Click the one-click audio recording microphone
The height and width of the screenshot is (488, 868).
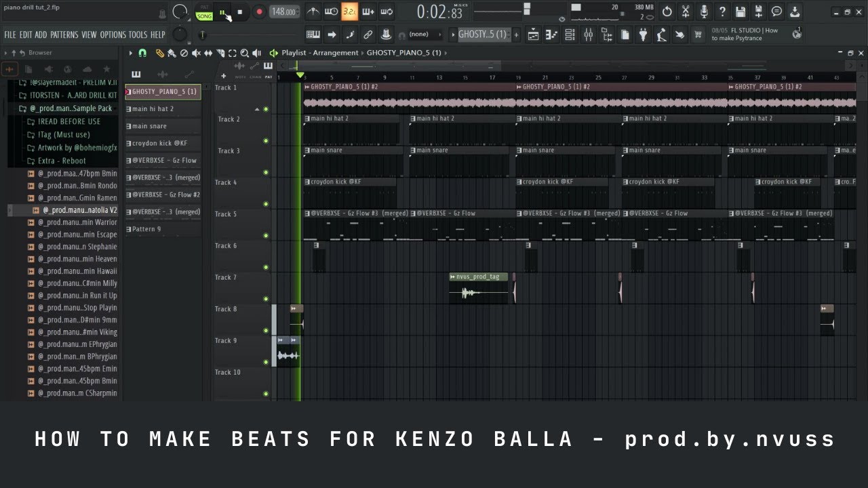pos(704,12)
